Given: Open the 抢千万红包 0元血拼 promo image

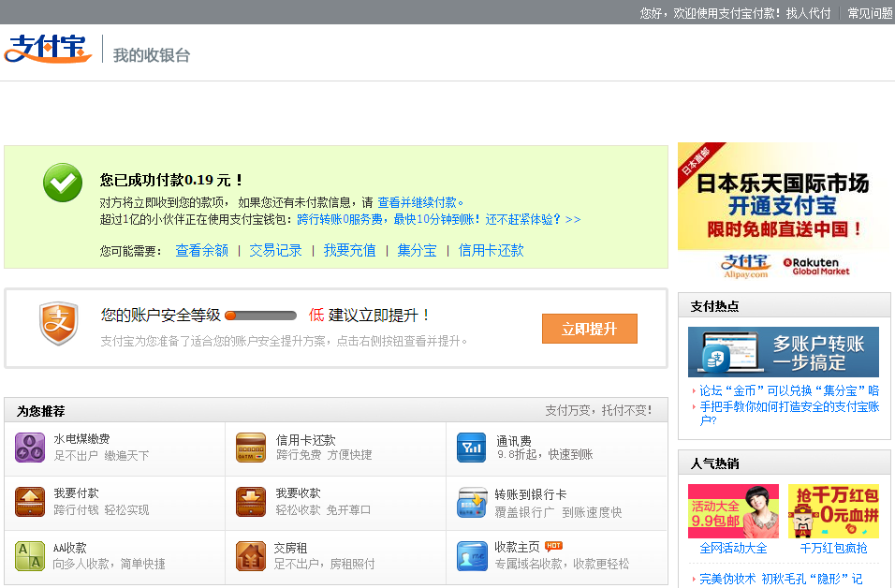Looking at the screenshot, I should (833, 511).
